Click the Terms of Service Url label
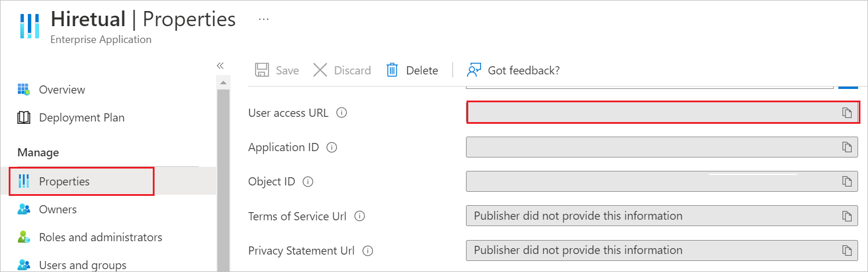 (x=297, y=216)
